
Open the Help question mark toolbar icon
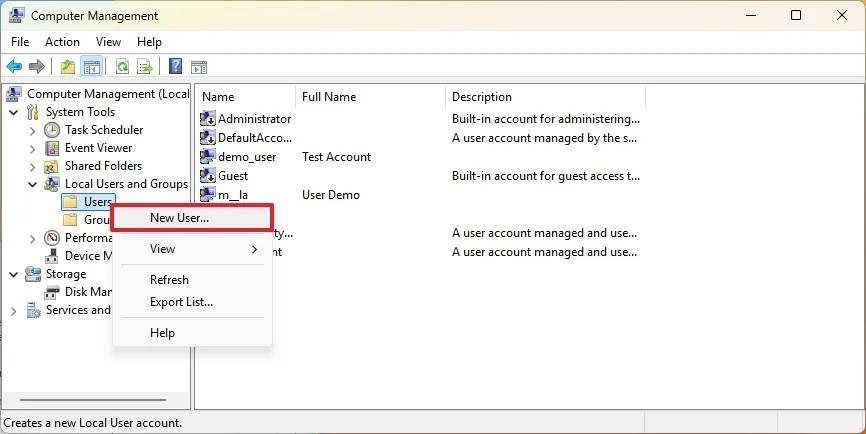point(175,66)
